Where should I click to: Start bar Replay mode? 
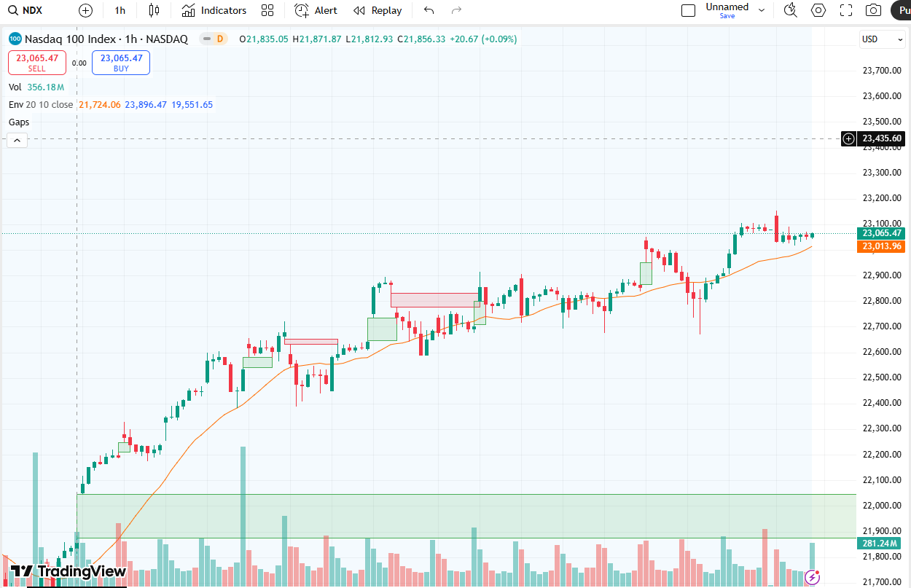click(378, 10)
